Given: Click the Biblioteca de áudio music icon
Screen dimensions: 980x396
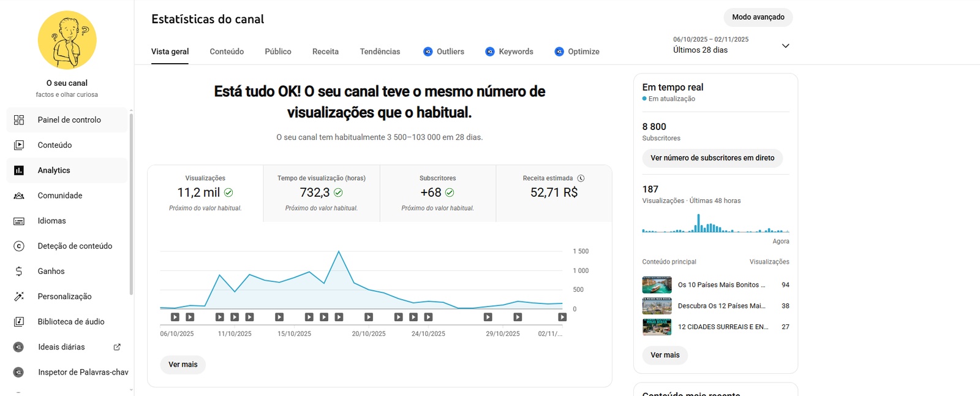Looking at the screenshot, I should click(19, 322).
